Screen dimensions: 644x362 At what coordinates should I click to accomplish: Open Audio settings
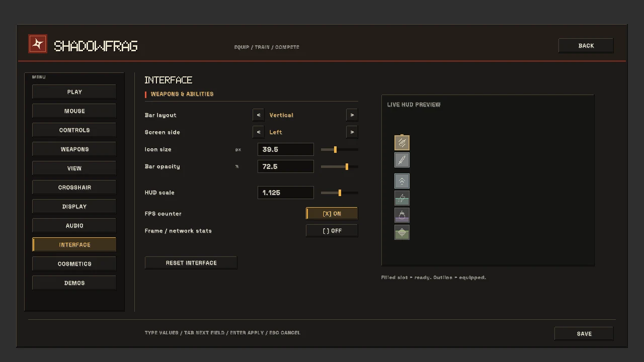74,226
